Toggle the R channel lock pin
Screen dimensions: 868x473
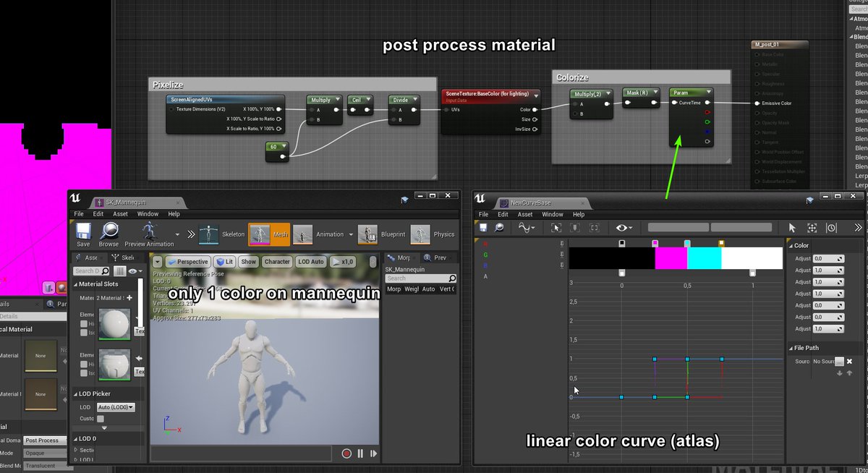(x=563, y=244)
